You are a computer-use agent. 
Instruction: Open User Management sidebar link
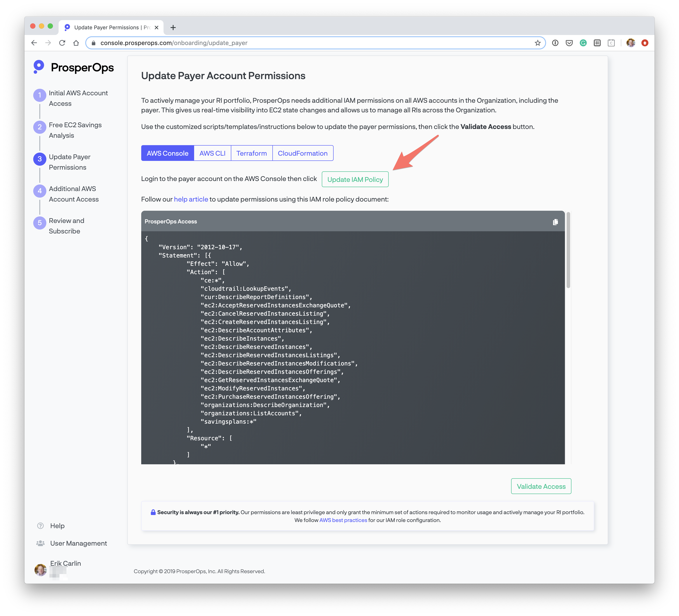point(78,543)
